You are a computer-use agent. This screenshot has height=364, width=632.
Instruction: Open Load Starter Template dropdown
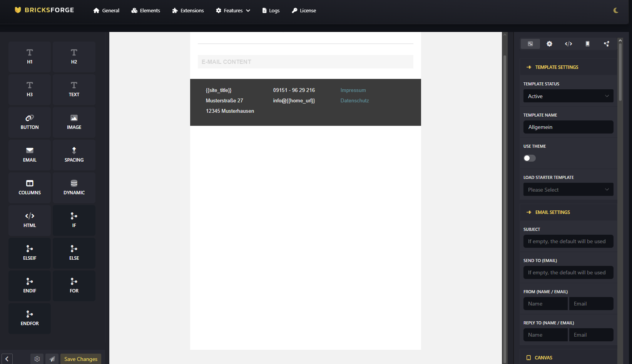[x=568, y=190]
